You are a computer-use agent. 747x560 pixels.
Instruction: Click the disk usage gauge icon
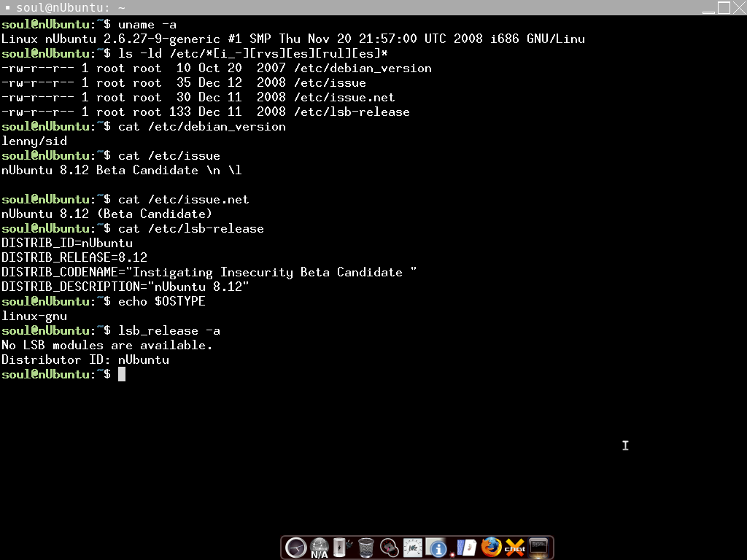pos(390,548)
